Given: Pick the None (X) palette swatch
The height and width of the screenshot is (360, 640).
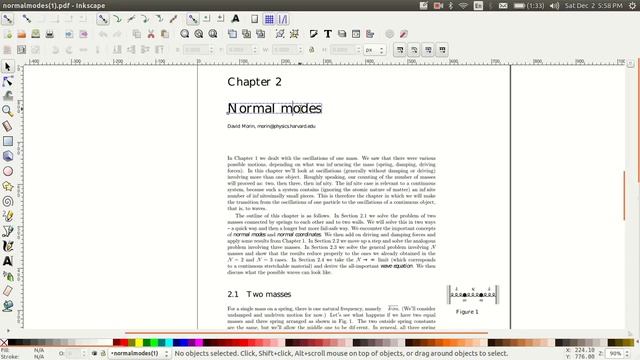Looking at the screenshot, I should point(4,342).
